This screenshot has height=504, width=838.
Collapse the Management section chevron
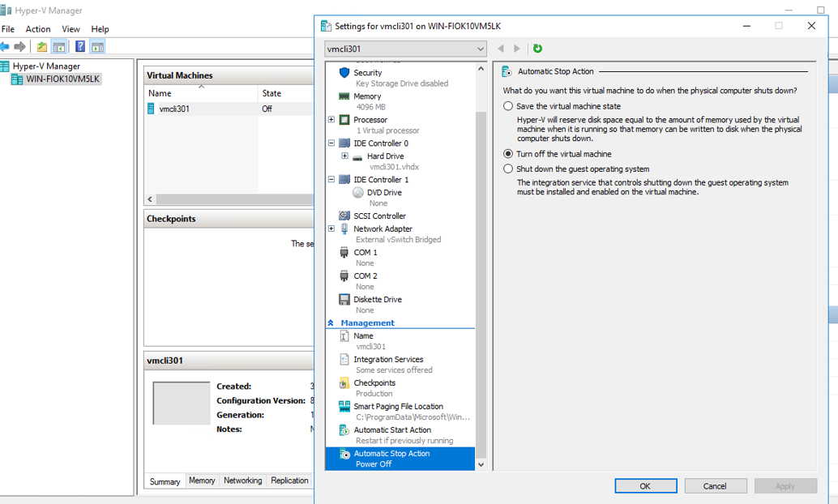[x=331, y=322]
